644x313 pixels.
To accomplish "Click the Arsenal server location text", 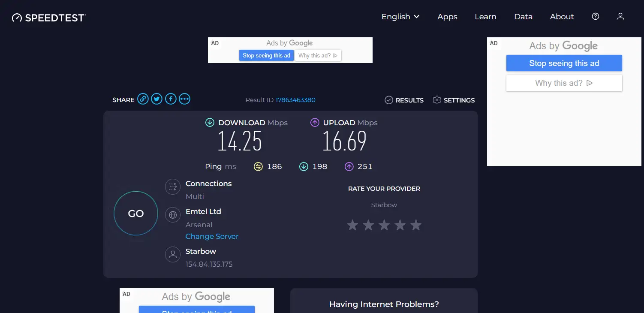I will [199, 225].
